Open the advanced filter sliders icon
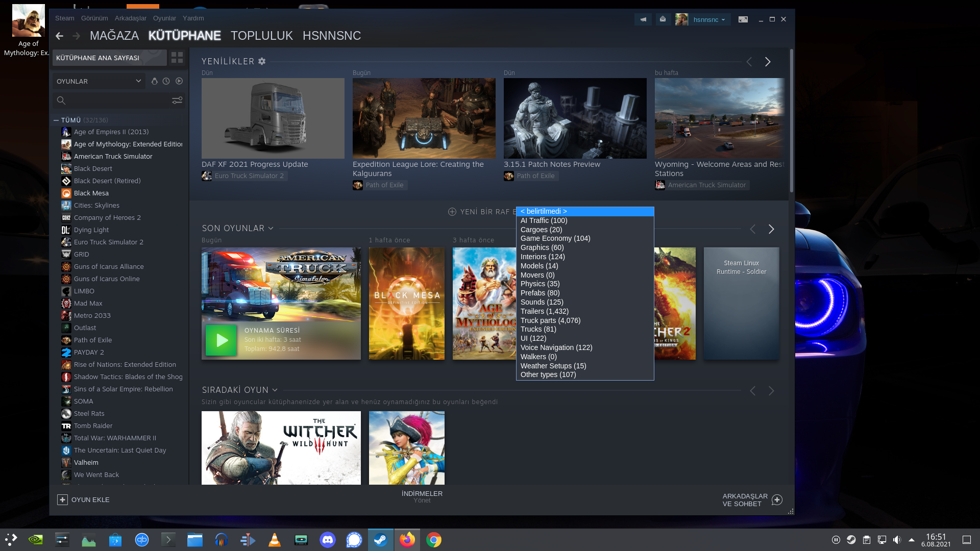Image resolution: width=980 pixels, height=551 pixels. click(177, 101)
